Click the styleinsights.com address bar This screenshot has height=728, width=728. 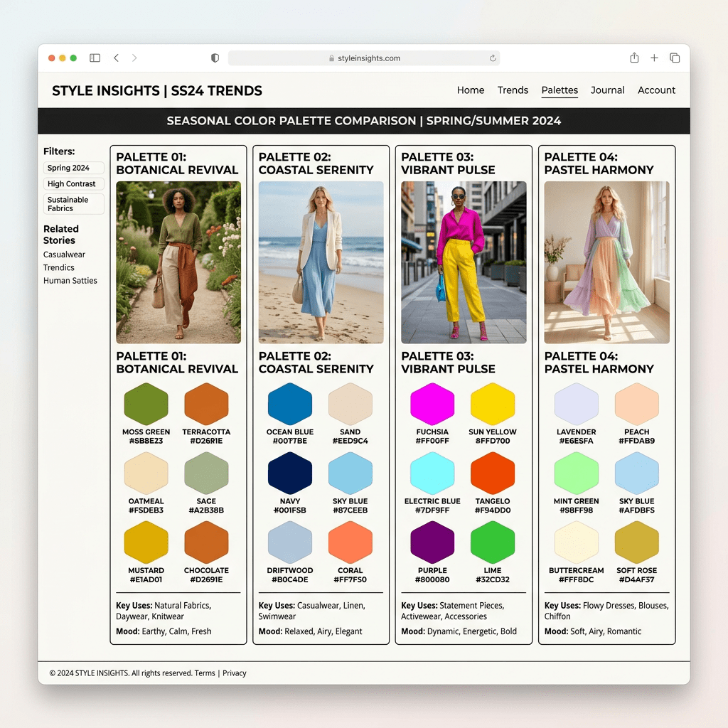point(364,58)
